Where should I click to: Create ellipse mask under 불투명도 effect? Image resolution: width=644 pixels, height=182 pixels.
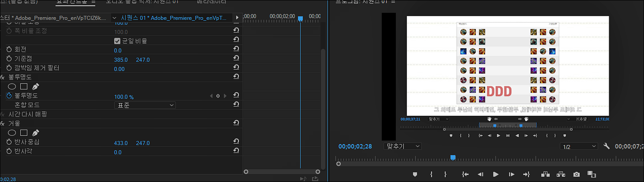click(x=12, y=87)
